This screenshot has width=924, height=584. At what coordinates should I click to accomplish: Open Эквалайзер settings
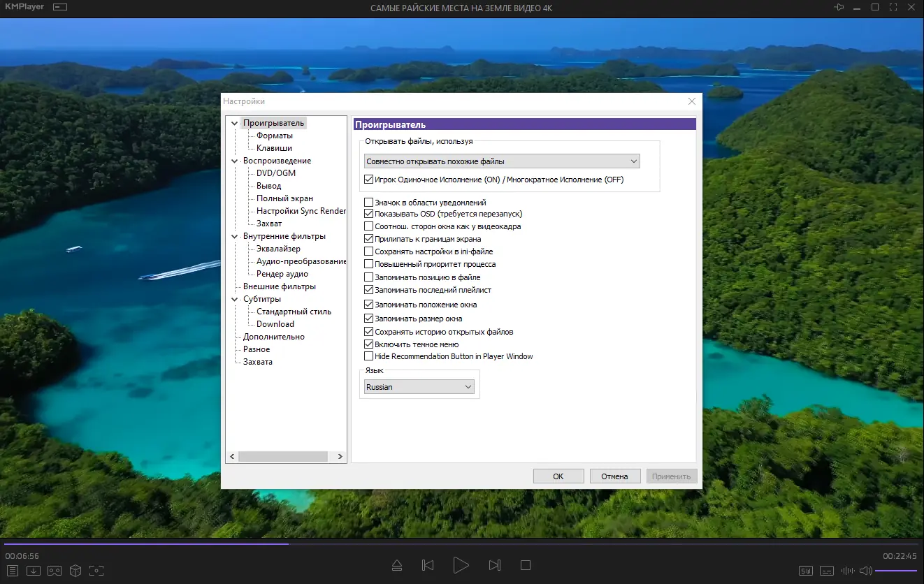pyautogui.click(x=278, y=249)
